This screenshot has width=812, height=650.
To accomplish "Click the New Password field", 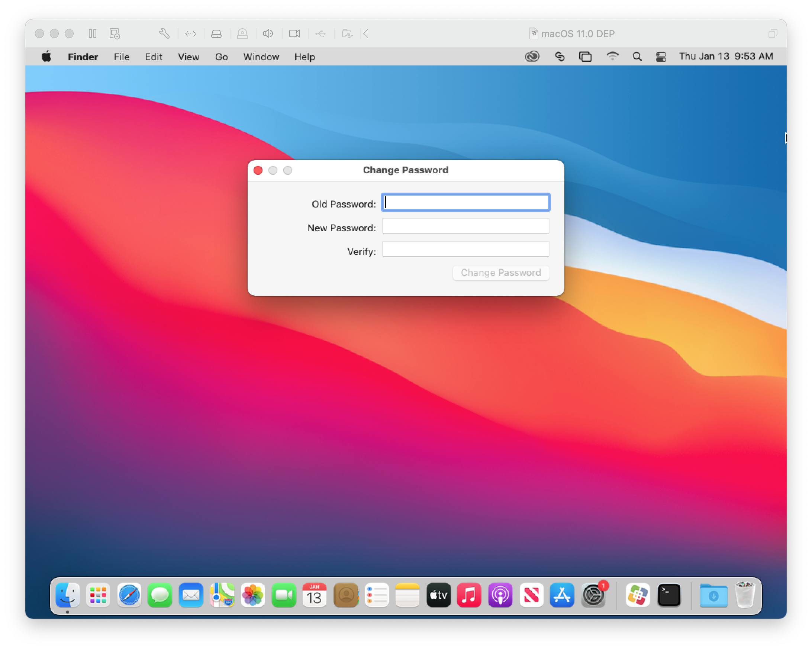I will click(465, 226).
